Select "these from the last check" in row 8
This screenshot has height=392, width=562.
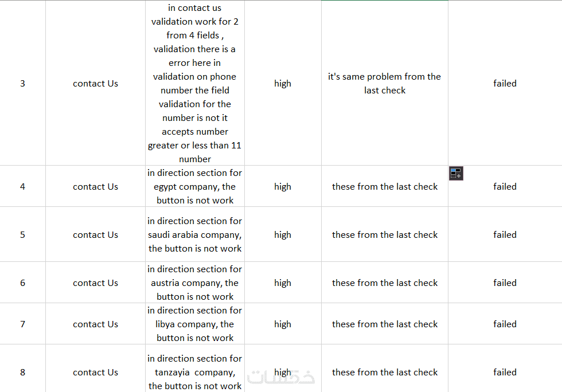click(x=384, y=373)
